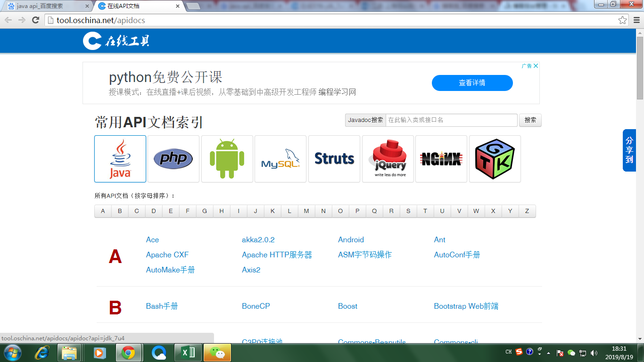Click the Javadoc搜索 label button

click(x=365, y=120)
